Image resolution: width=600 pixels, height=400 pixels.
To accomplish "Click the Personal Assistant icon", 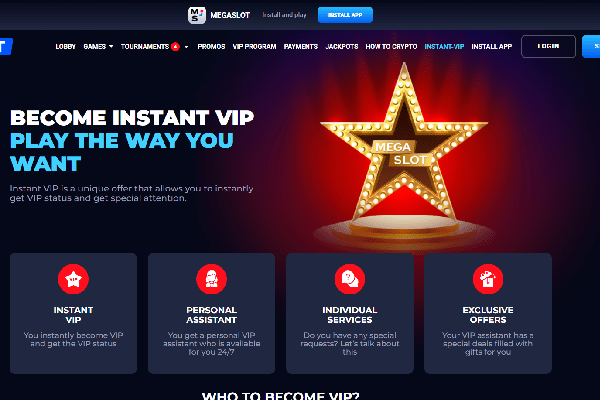I will tap(211, 279).
